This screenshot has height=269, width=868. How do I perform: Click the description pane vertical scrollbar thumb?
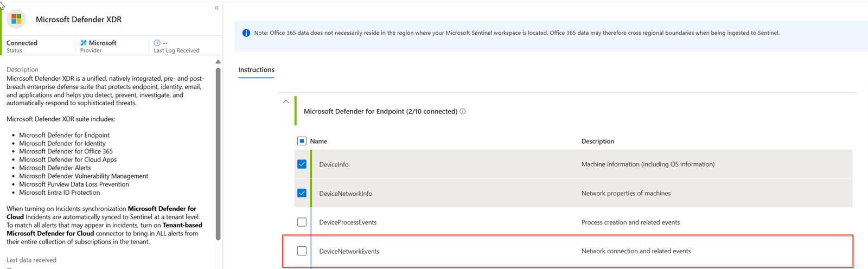218,152
